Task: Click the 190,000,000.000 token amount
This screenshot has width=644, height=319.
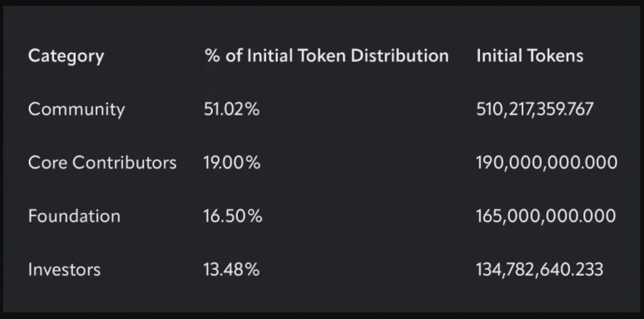Action: tap(547, 163)
